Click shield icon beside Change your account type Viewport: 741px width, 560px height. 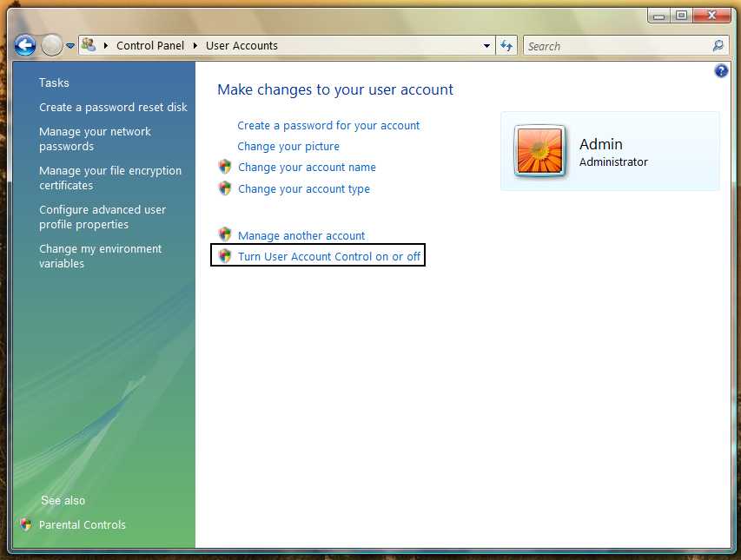click(225, 188)
